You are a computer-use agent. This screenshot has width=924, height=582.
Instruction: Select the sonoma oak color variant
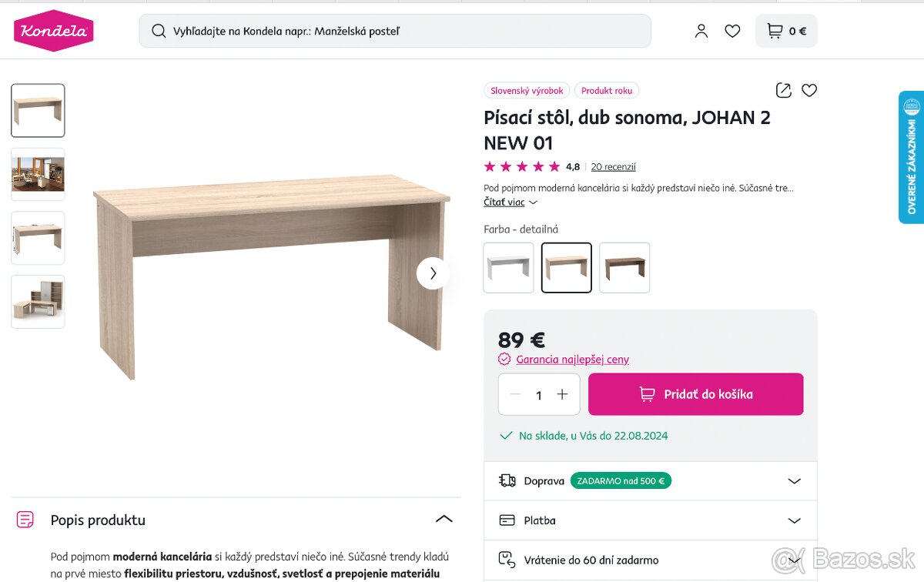[566, 267]
